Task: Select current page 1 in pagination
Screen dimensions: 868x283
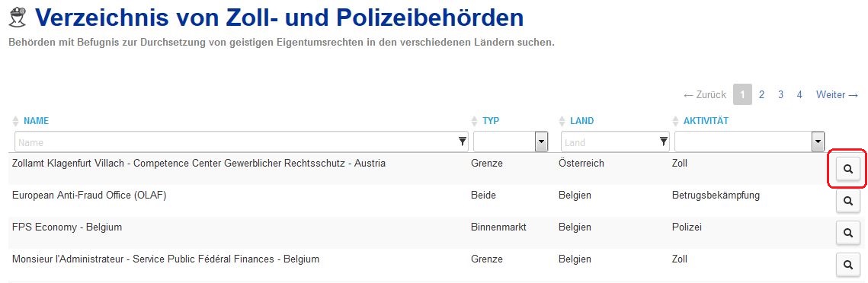Action: pos(742,95)
